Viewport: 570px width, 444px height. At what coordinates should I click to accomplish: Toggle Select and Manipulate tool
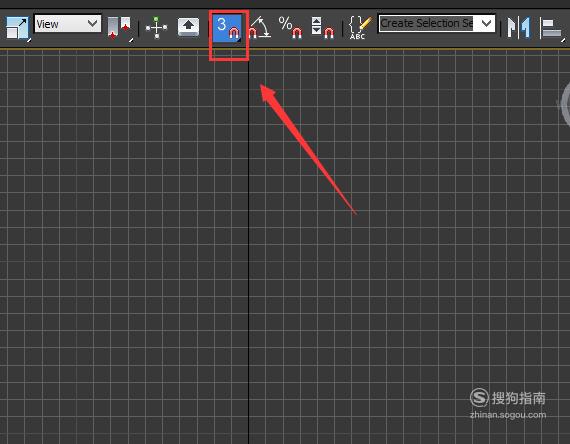[x=156, y=27]
